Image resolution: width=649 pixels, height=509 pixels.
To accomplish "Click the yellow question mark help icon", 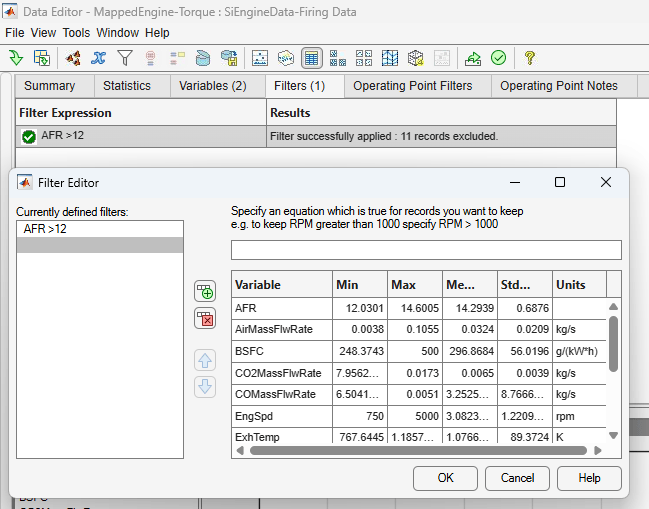I will pyautogui.click(x=529, y=58).
